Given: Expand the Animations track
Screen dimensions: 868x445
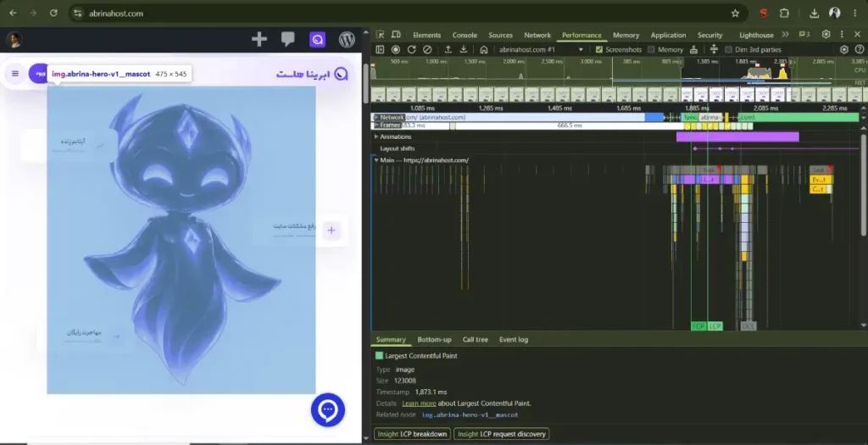Looking at the screenshot, I should (x=376, y=136).
